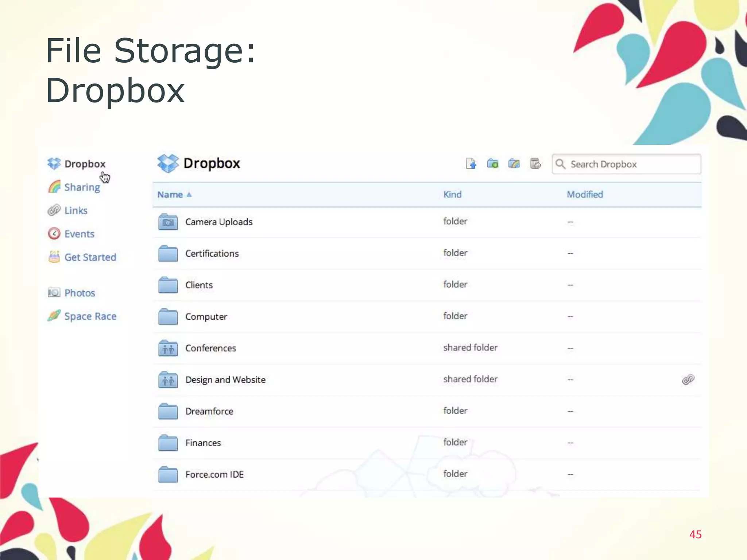Sort by the Modified column header
The height and width of the screenshot is (560, 747).
pyautogui.click(x=585, y=194)
